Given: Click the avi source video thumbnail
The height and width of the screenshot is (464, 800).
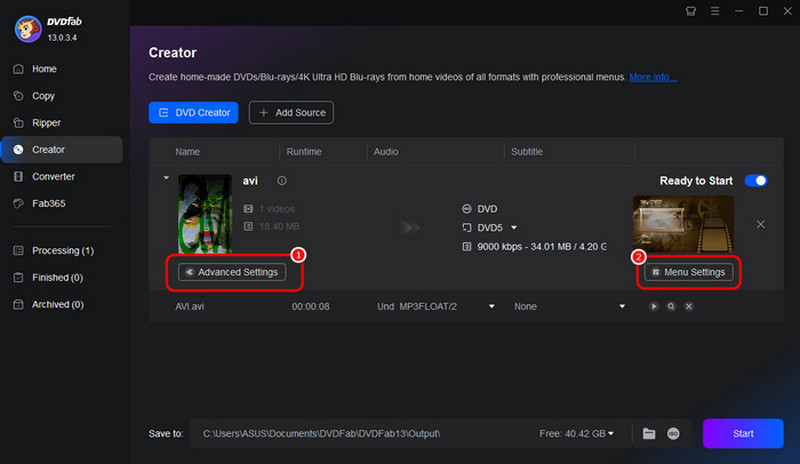Looking at the screenshot, I should tap(205, 214).
